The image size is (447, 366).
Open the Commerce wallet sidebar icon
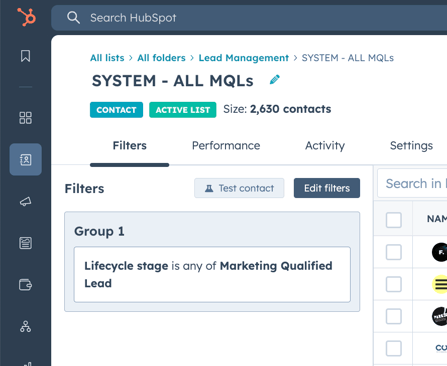pyautogui.click(x=26, y=285)
